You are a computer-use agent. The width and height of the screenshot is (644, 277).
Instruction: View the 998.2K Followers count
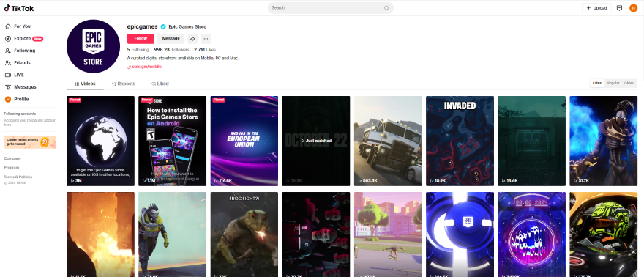click(x=172, y=50)
